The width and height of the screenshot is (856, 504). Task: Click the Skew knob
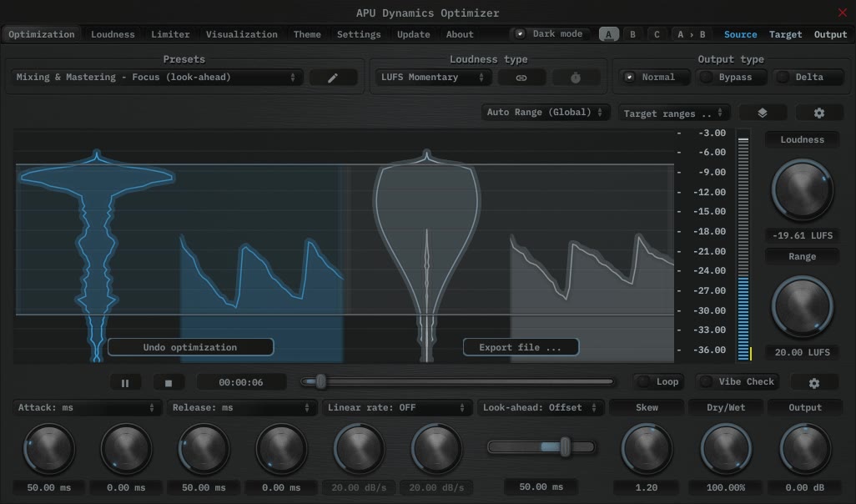[x=647, y=449]
